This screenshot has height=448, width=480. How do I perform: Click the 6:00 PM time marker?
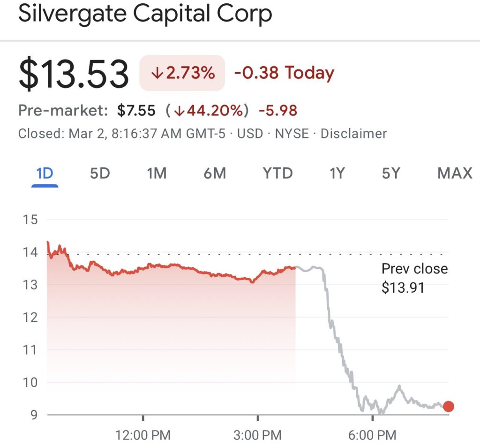coord(373,435)
